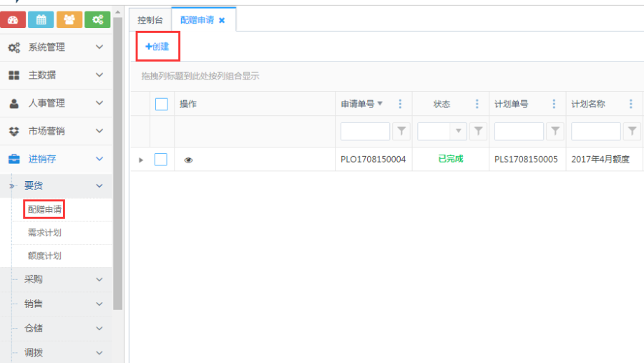Viewport: 644px width, 363px height.
Task: Expand row details arrow for PLO1708150004
Action: click(141, 160)
